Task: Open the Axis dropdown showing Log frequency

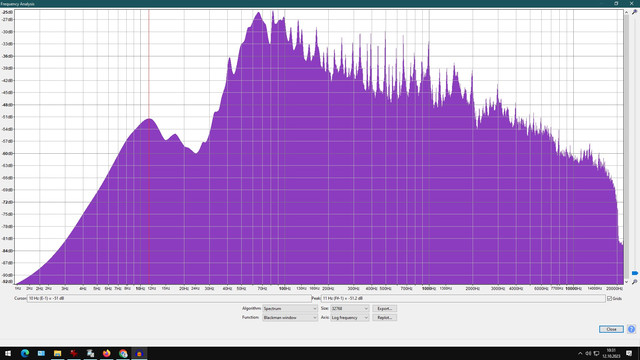Action: coord(350,318)
